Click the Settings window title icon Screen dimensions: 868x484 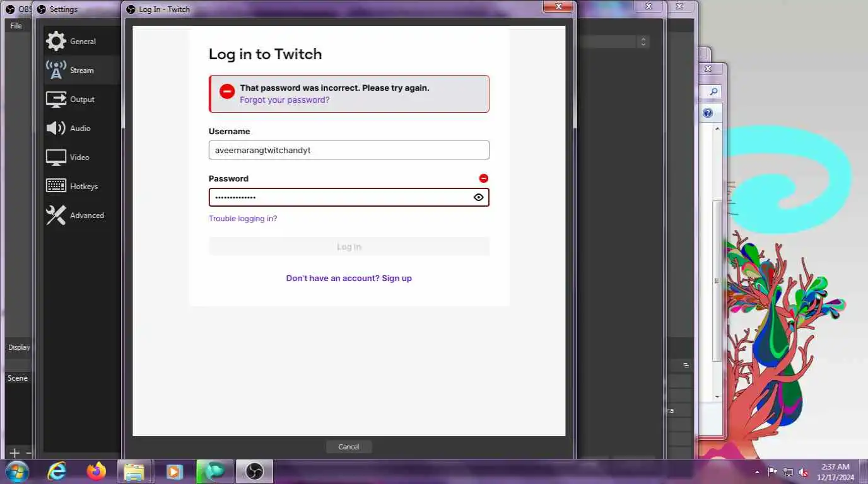41,9
